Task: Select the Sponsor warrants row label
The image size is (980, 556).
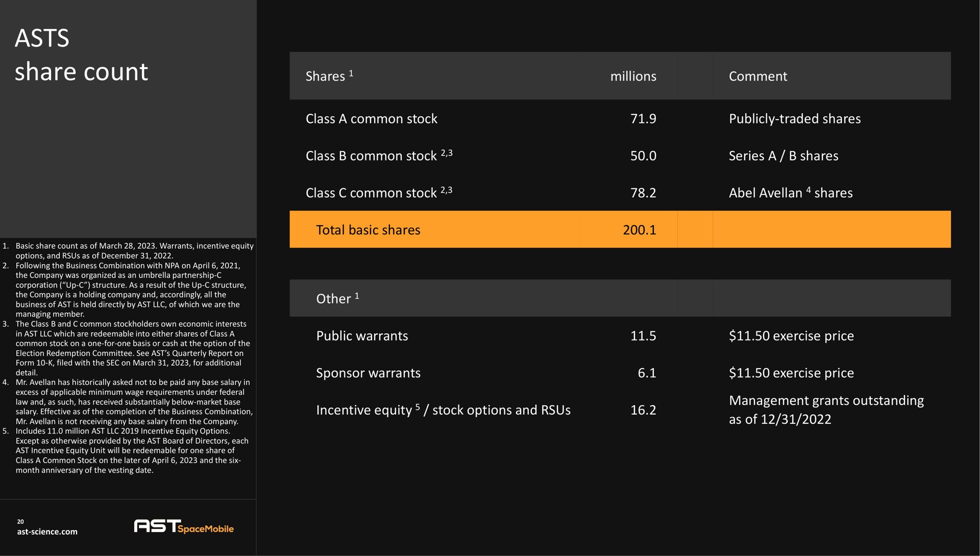Action: point(368,373)
